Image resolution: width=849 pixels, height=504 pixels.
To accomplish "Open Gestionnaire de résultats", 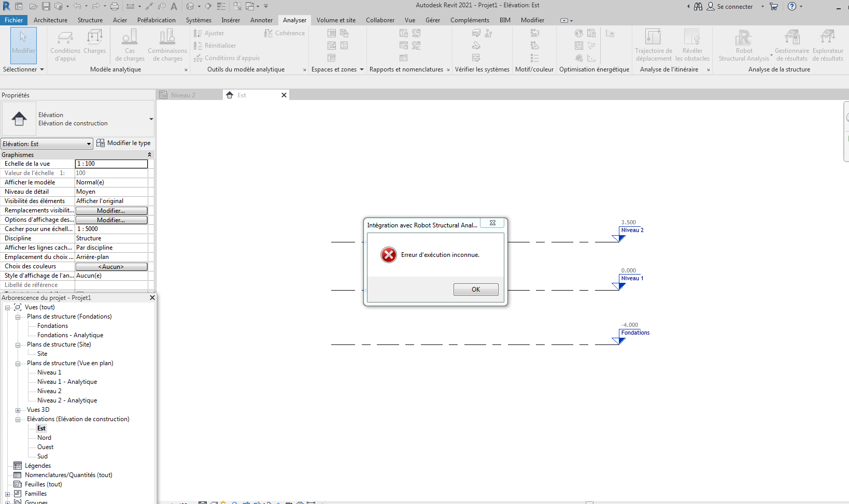I will 792,45.
